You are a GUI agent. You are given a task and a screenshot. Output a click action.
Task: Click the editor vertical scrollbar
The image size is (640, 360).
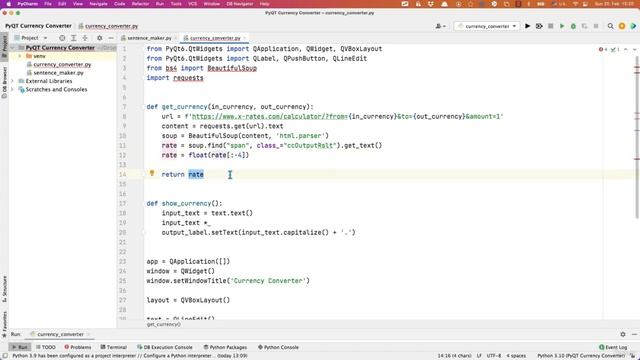[x=637, y=139]
